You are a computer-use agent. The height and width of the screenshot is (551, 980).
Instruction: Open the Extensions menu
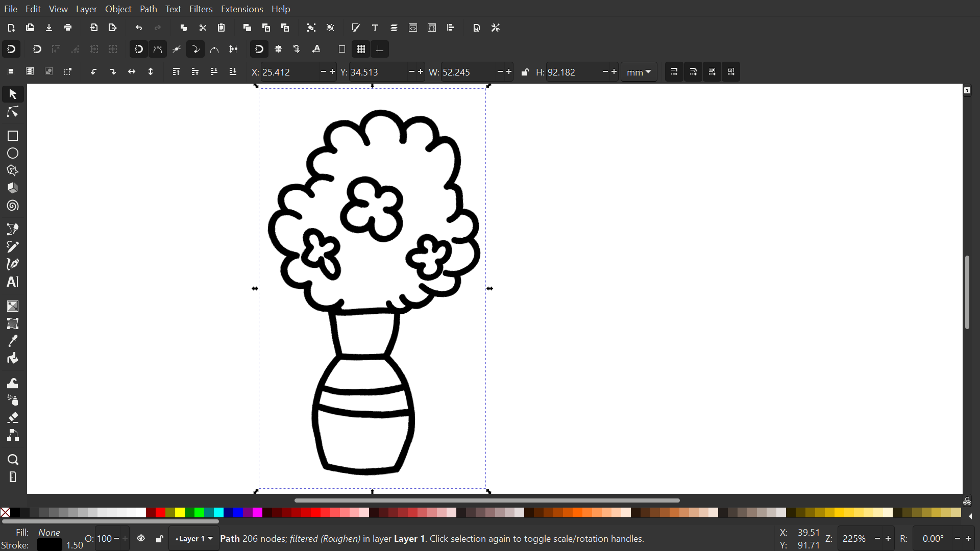click(x=242, y=9)
